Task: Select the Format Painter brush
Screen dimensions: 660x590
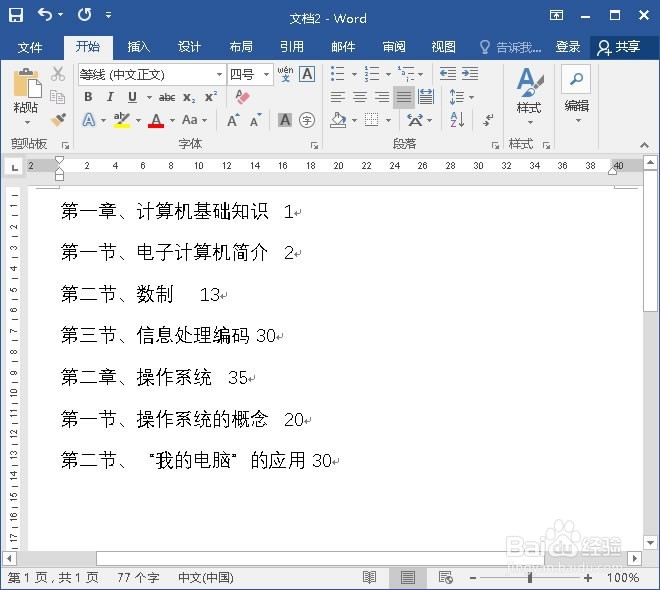Action: click(x=58, y=120)
